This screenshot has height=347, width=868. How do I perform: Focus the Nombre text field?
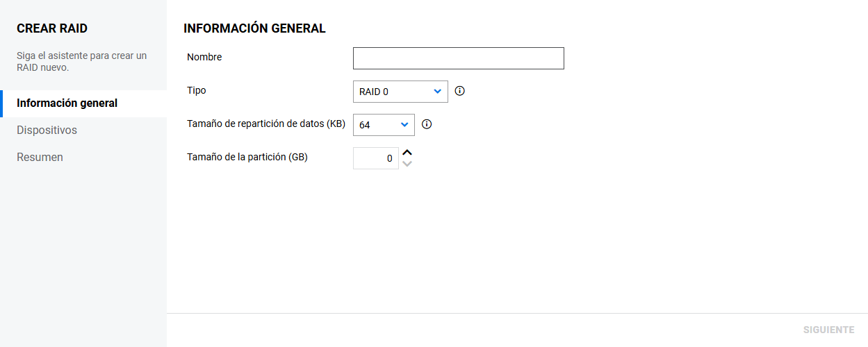(458, 58)
